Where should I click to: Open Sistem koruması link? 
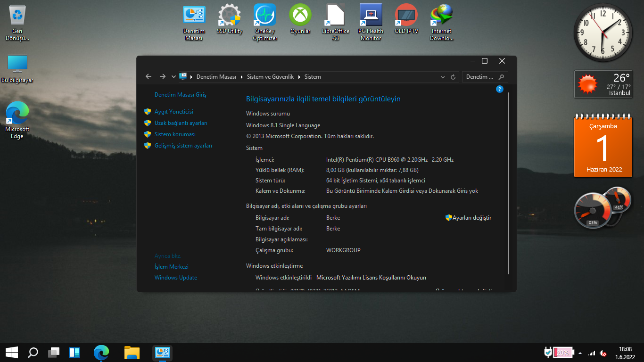click(x=175, y=134)
